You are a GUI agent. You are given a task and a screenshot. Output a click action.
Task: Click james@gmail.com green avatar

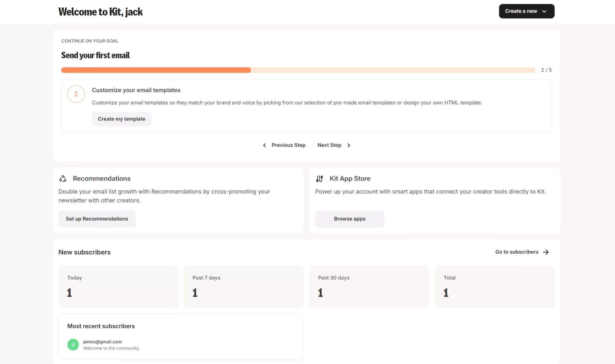(x=73, y=345)
